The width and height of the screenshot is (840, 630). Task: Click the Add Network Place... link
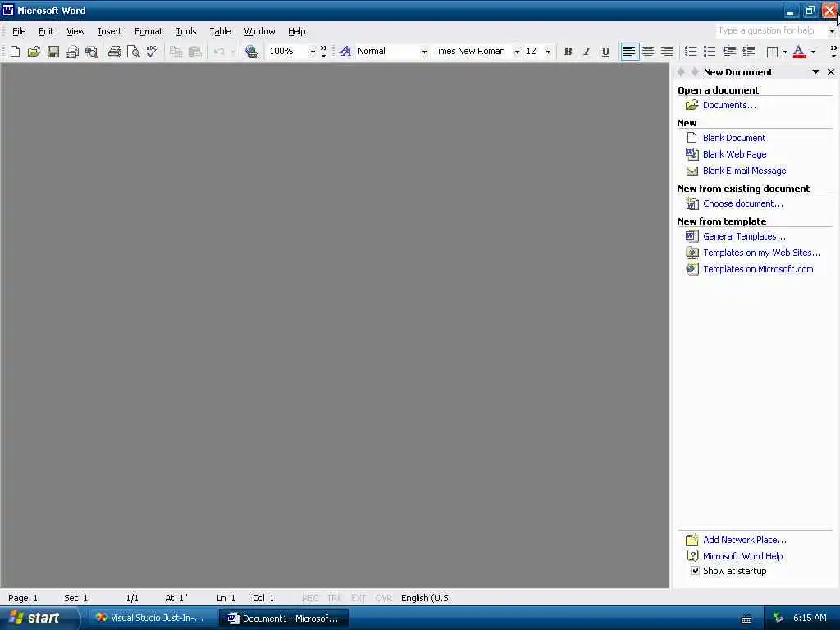(x=745, y=540)
